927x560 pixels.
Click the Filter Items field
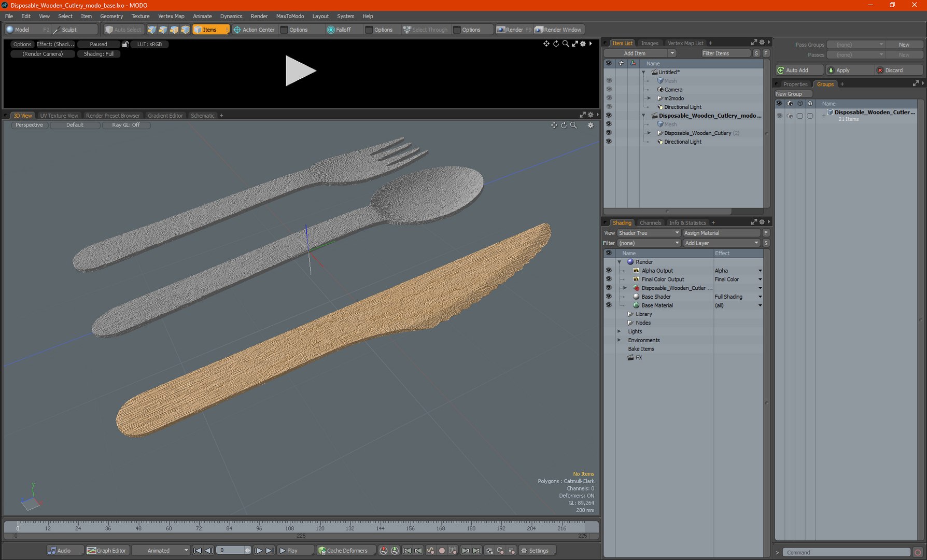coord(726,53)
